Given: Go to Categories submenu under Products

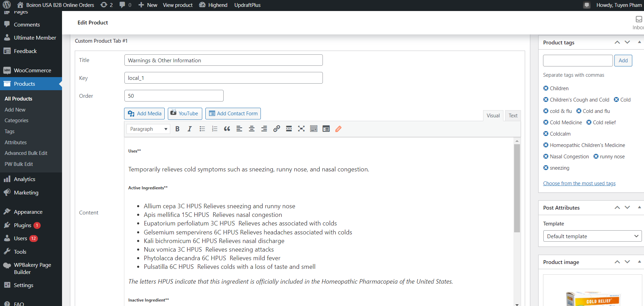Looking at the screenshot, I should tap(17, 120).
